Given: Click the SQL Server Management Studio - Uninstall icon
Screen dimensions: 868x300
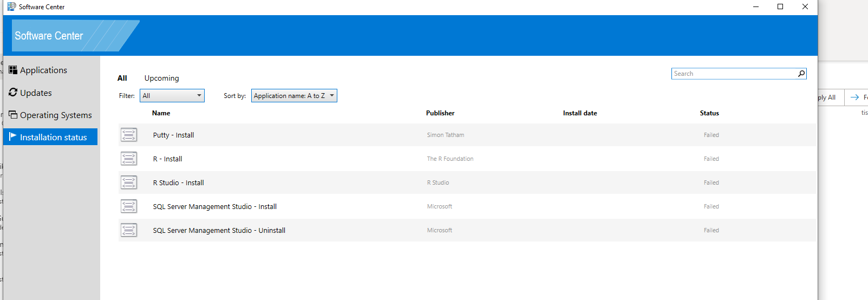Looking at the screenshot, I should coord(129,230).
